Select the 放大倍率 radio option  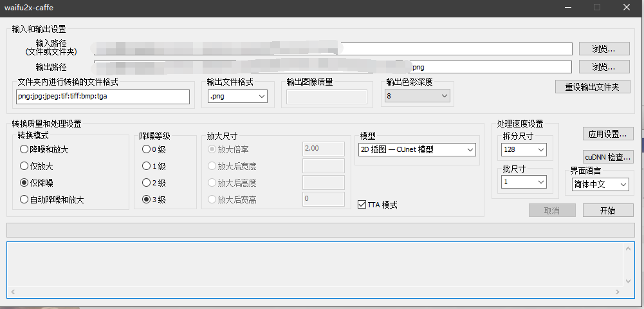pyautogui.click(x=228, y=149)
